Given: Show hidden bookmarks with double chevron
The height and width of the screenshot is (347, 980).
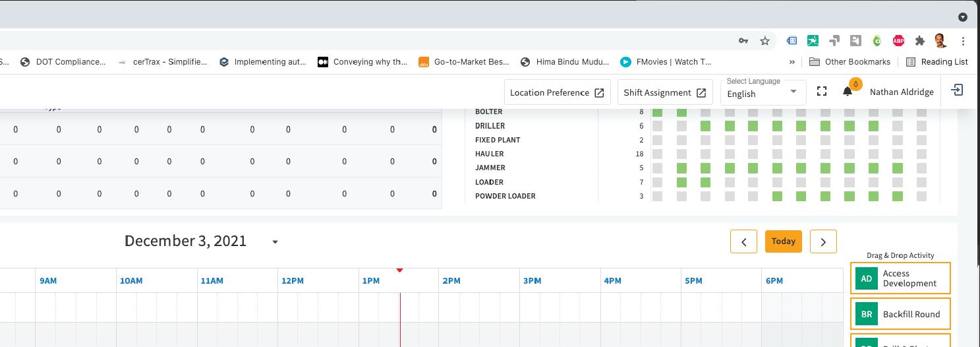Looking at the screenshot, I should [x=792, y=62].
